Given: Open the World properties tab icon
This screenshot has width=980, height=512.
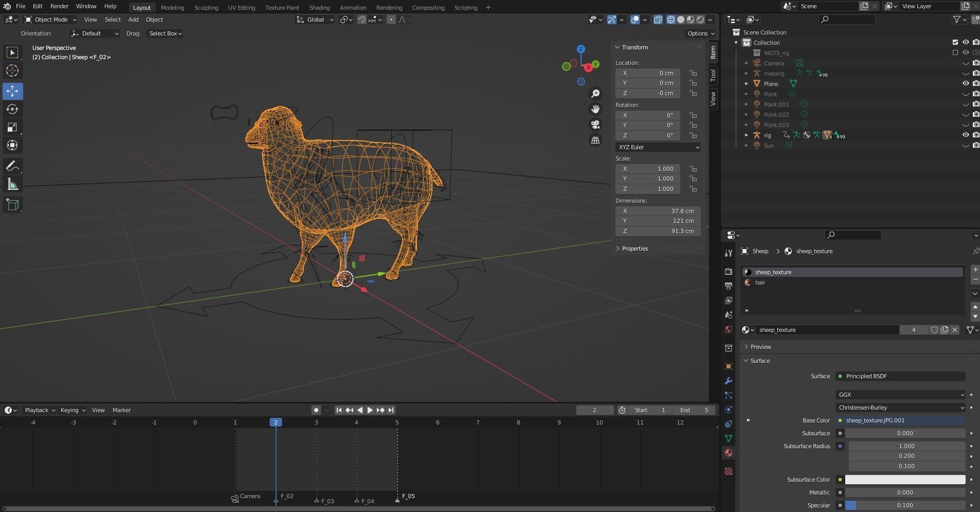Looking at the screenshot, I should tap(728, 329).
